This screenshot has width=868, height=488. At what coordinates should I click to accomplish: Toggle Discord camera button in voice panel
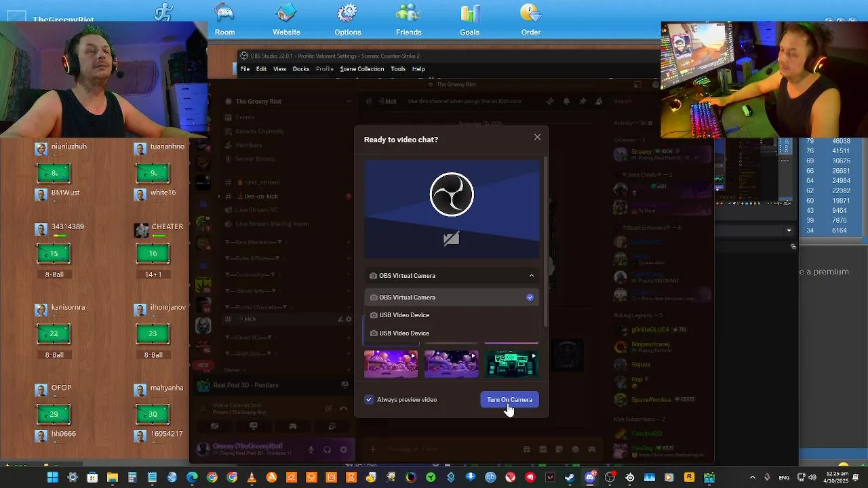(x=214, y=426)
